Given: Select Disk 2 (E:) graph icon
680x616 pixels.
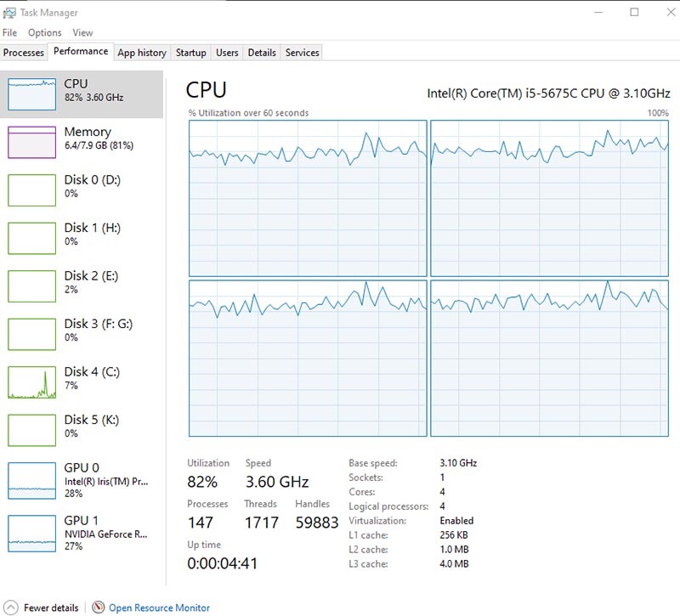Looking at the screenshot, I should [31, 285].
